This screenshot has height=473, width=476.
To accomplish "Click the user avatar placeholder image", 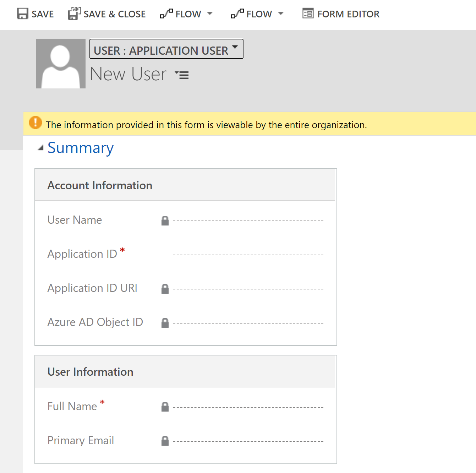I will coord(61,64).
